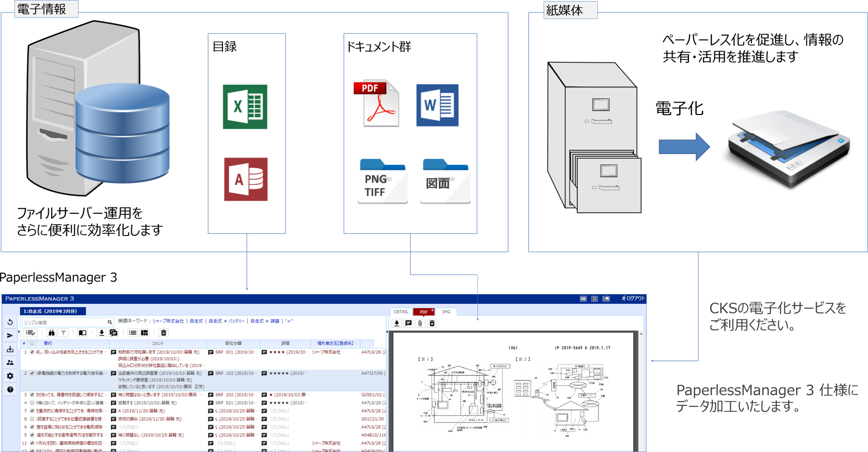
Task: Click the help question mark icon
Action: pos(10,389)
